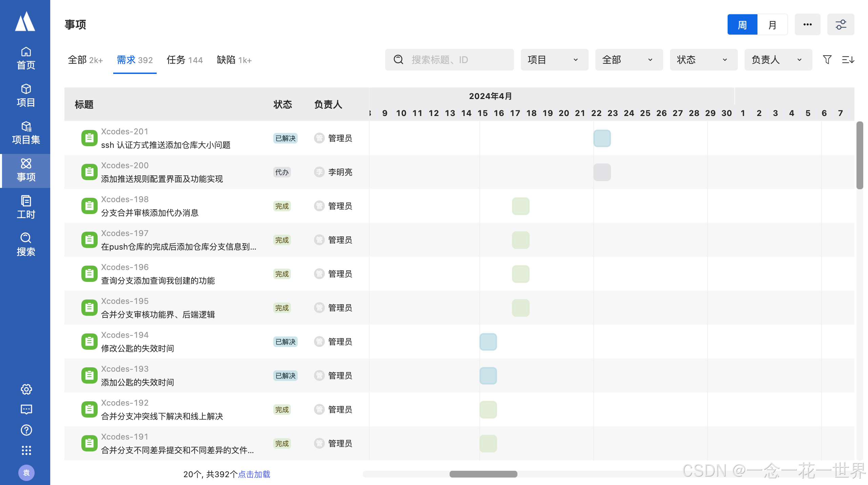
Task: Switch view to 周 (week)
Action: [742, 25]
